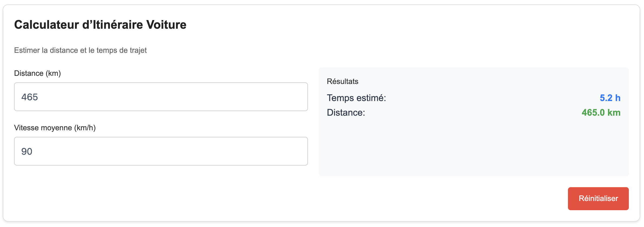The width and height of the screenshot is (644, 227).
Task: Click the Réinitialiser button
Action: (x=598, y=199)
